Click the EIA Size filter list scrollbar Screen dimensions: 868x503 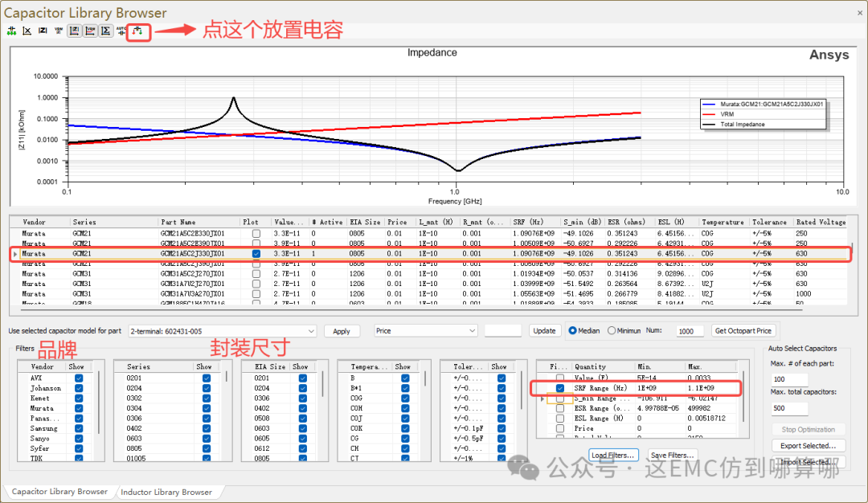point(323,385)
